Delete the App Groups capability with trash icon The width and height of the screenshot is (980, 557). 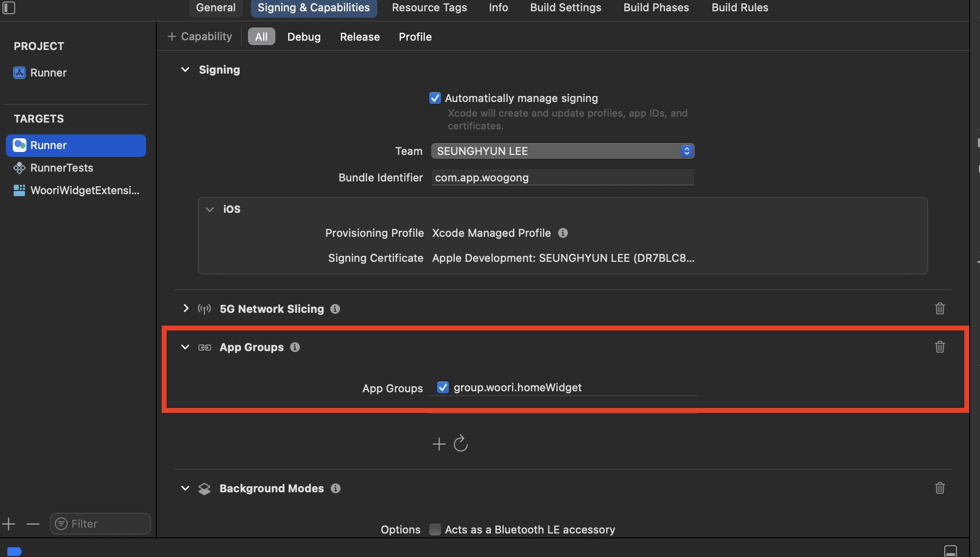click(939, 347)
